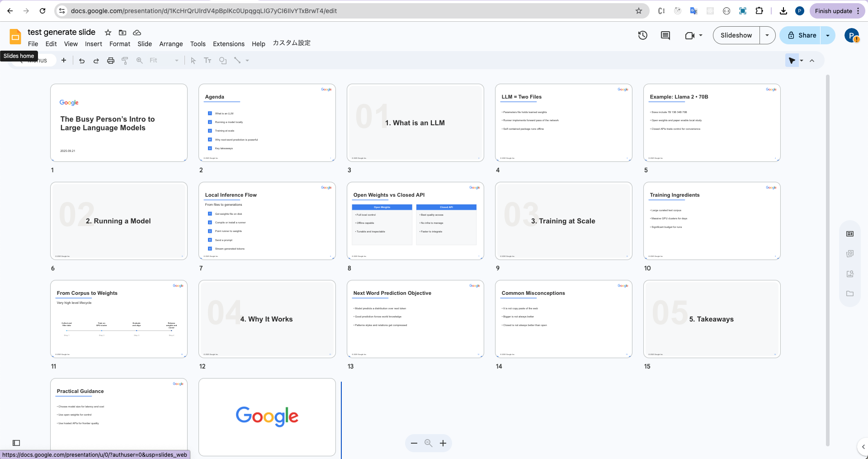Image resolution: width=868 pixels, height=459 pixels.
Task: Open version history clock icon
Action: [x=642, y=35]
